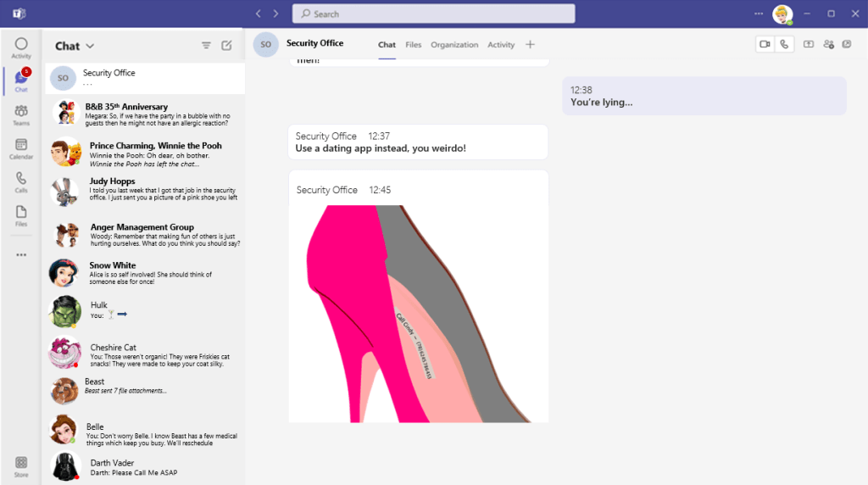Click the Search input field
This screenshot has height=485, width=868.
point(433,14)
